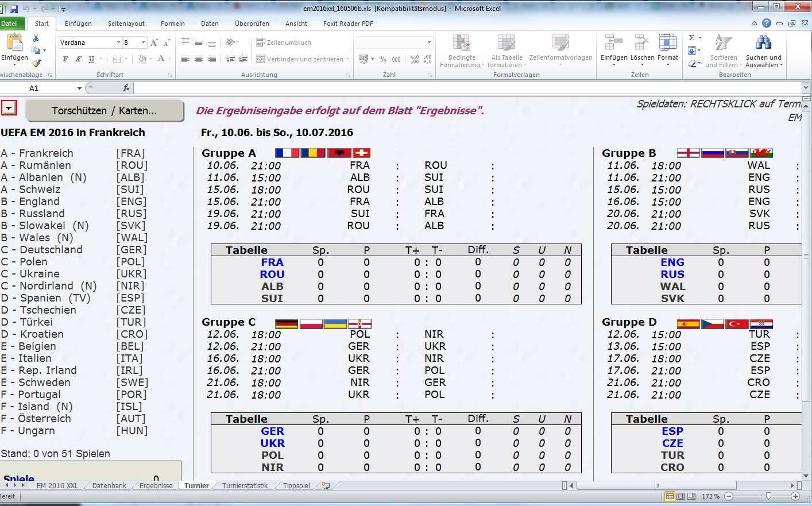This screenshot has width=812, height=506.
Task: Switch to page layout view in status bar
Action: point(680,496)
